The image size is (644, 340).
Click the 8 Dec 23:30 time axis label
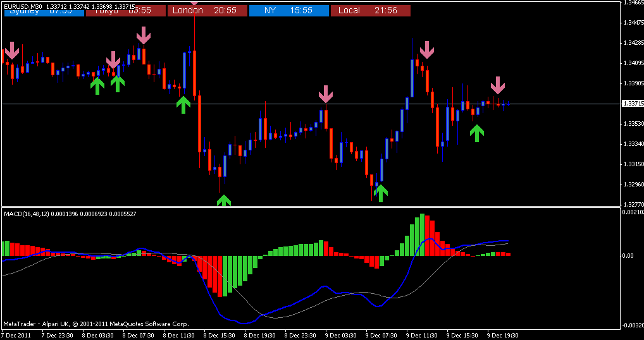[302, 336]
